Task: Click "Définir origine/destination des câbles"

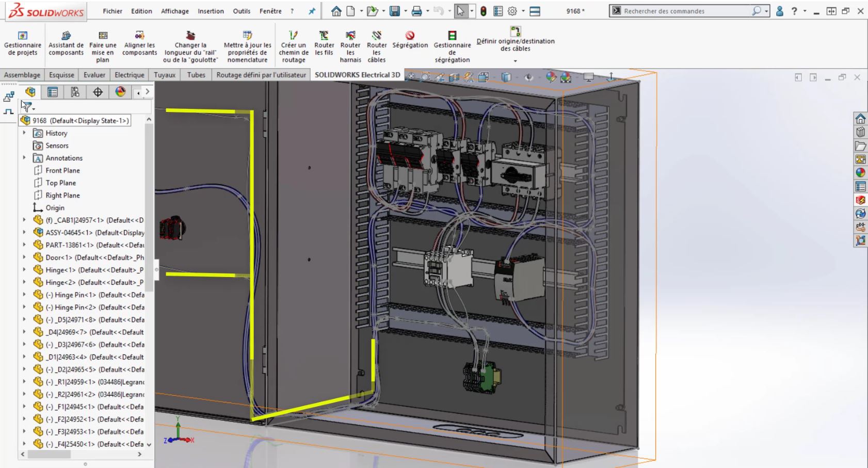Action: click(515, 41)
